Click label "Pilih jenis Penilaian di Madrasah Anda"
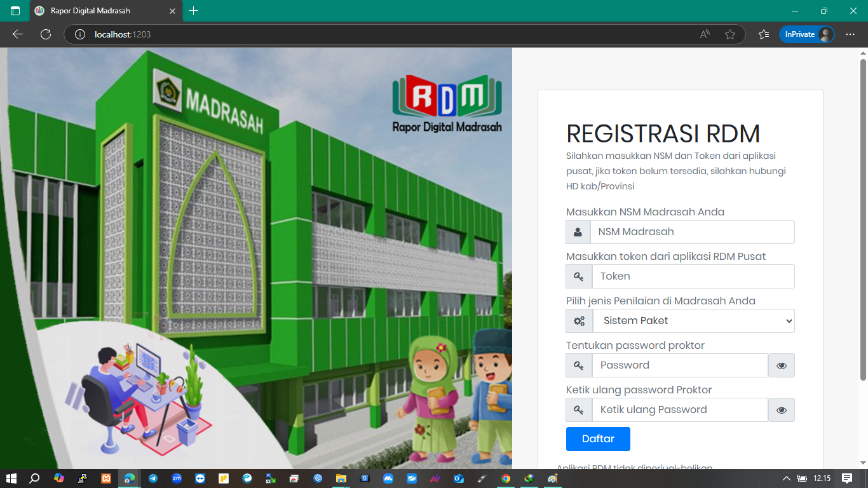868x488 pixels. pyautogui.click(x=661, y=301)
